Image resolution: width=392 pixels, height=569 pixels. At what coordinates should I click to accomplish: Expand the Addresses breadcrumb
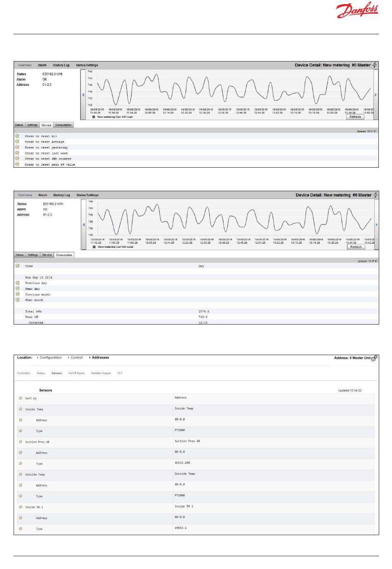(x=99, y=358)
